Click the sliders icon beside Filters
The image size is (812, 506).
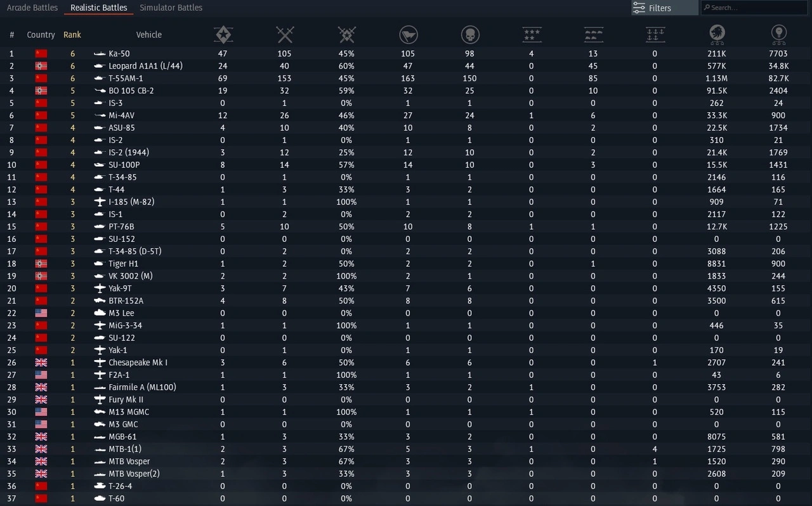(639, 8)
